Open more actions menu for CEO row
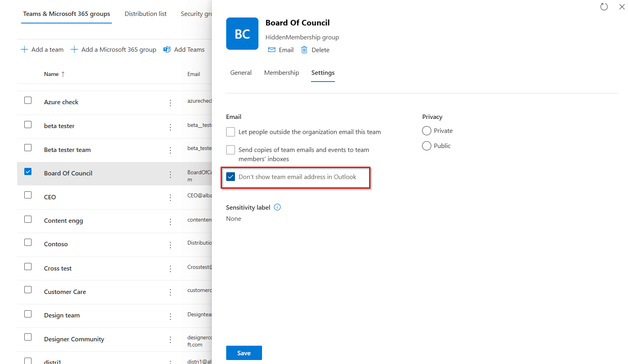Image resolution: width=628 pixels, height=364 pixels. coord(170,197)
